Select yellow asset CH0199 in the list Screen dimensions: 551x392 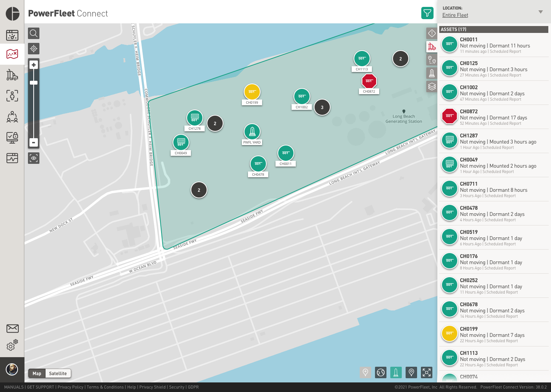coord(494,335)
